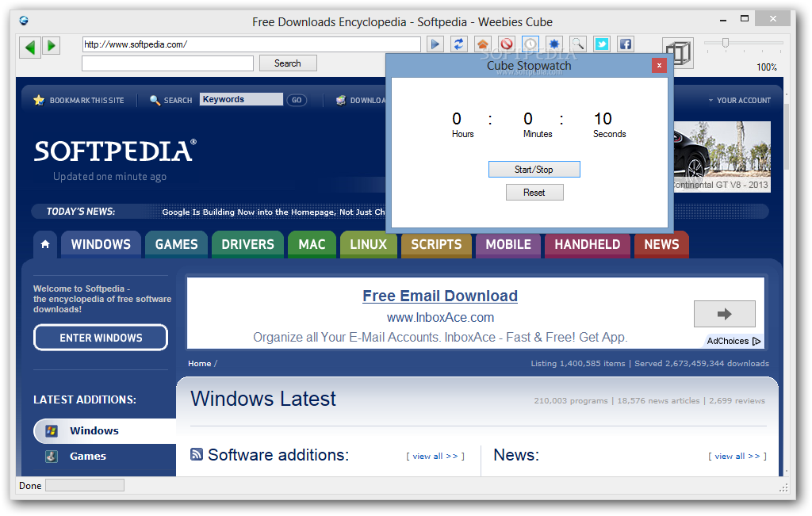Click the blue Go play arrow icon
812x516 pixels.
(x=435, y=44)
